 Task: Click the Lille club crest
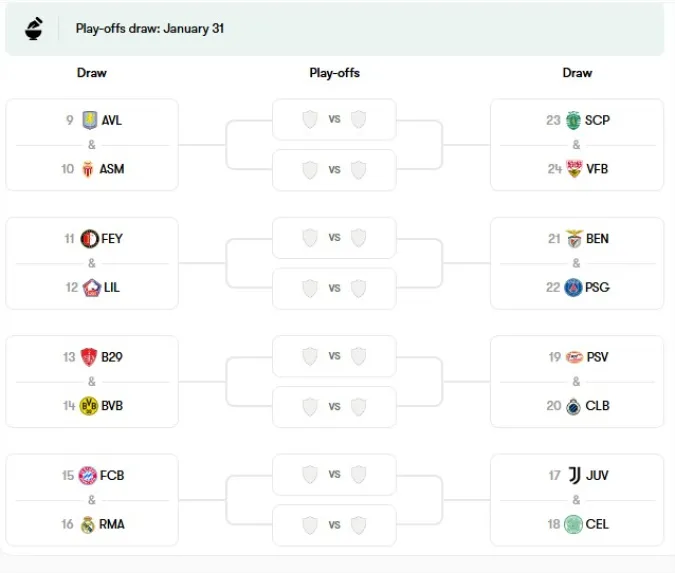(90, 287)
